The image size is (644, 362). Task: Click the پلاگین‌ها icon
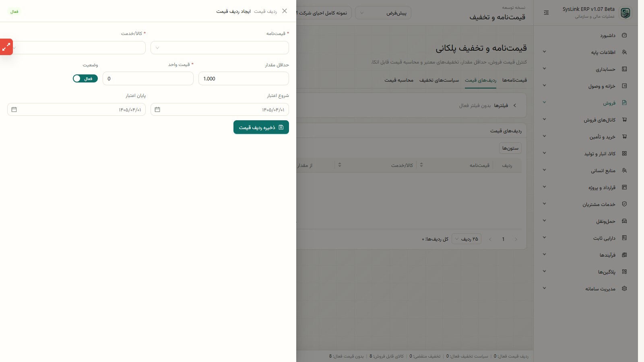(624, 272)
